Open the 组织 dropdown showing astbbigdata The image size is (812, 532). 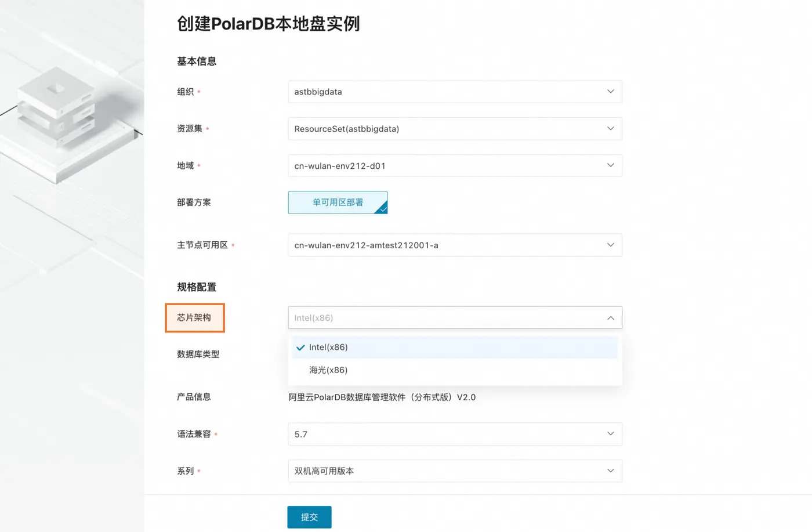point(455,92)
